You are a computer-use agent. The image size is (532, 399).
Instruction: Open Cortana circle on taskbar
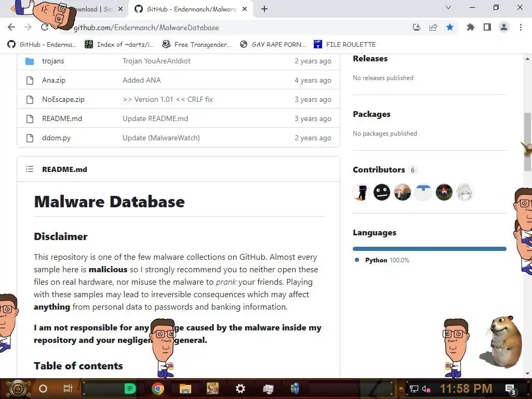point(43,389)
